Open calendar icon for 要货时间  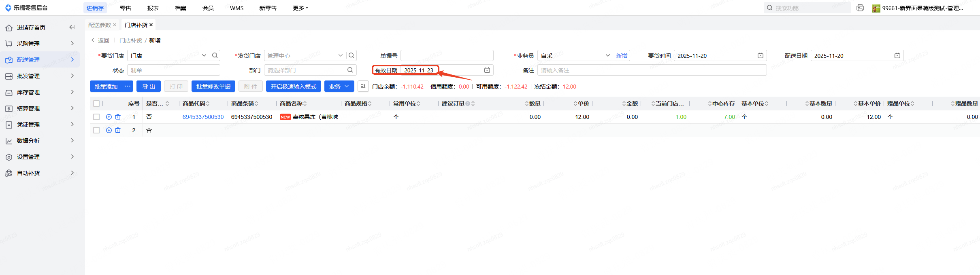761,55
